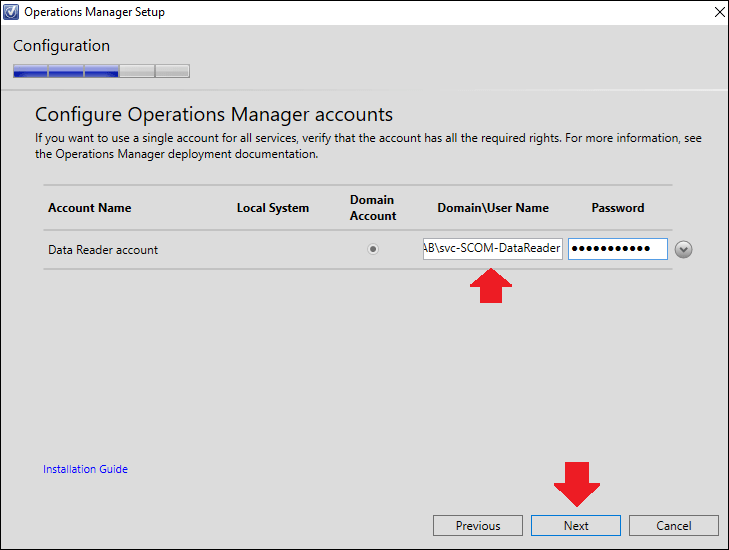Click the red arrow below user name field

pyautogui.click(x=491, y=285)
